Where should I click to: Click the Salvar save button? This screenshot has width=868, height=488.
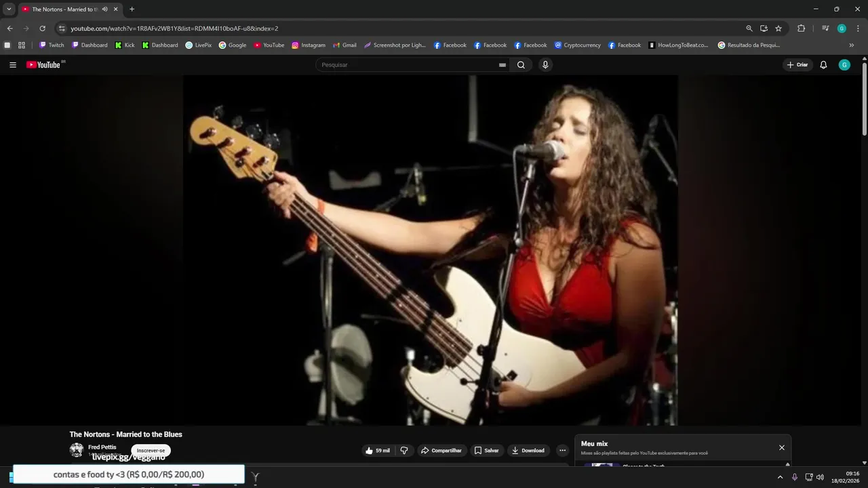point(487,451)
